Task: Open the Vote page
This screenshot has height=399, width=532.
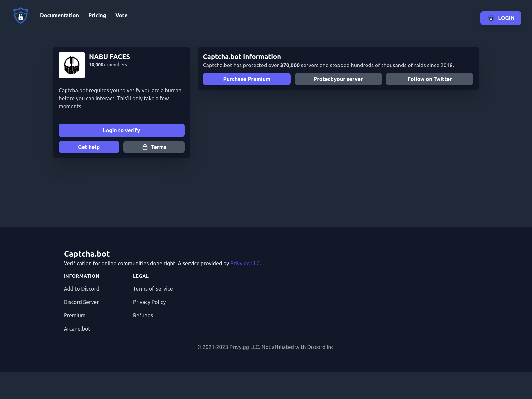Action: coord(121,15)
